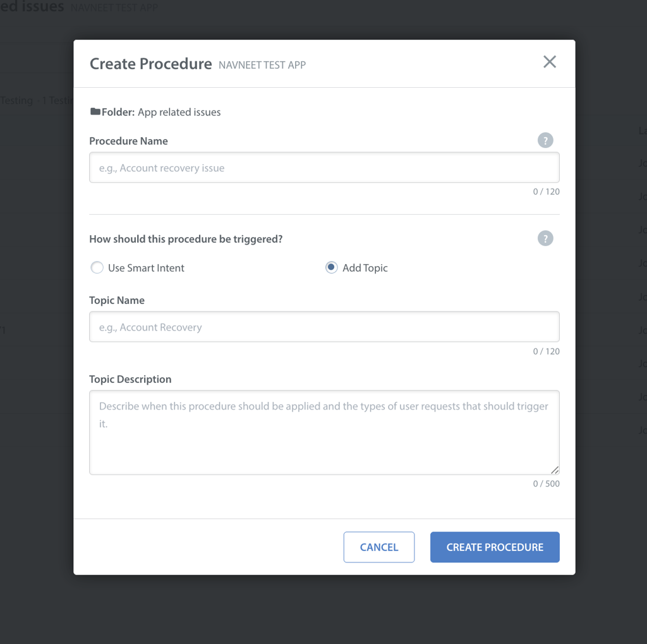Open help icon beside trigger question
This screenshot has width=647, height=644.
pos(545,238)
